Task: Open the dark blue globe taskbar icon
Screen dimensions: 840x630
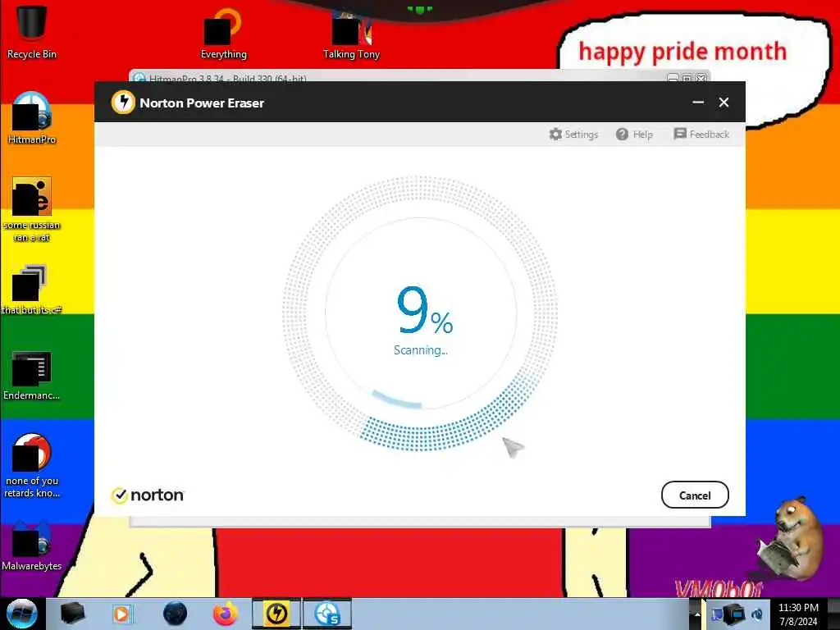Action: click(175, 614)
